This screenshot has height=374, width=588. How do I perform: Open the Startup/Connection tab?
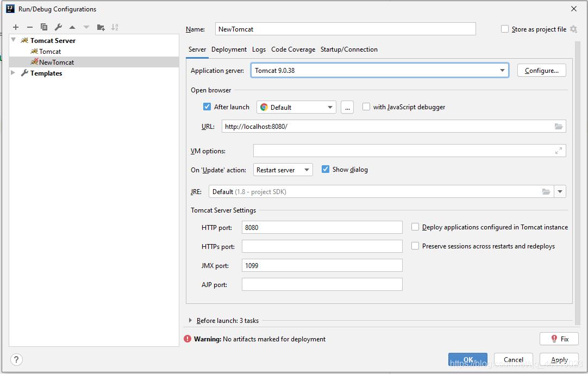(x=349, y=49)
